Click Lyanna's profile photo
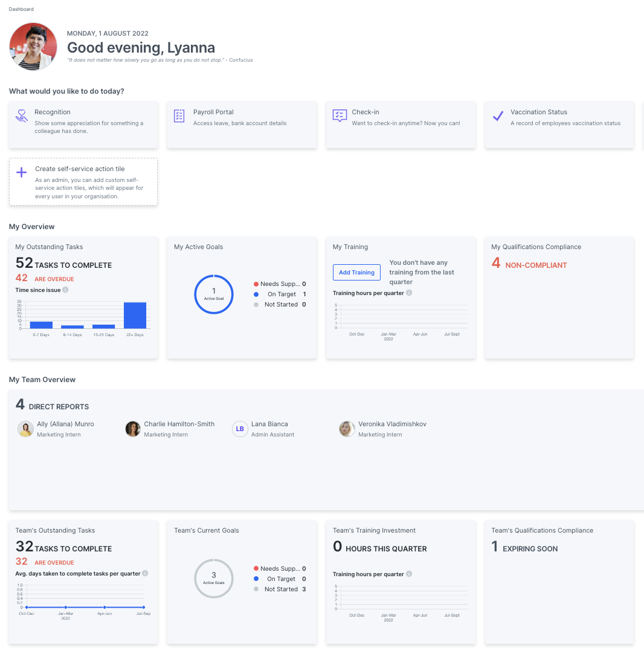644x659 pixels. 33,47
